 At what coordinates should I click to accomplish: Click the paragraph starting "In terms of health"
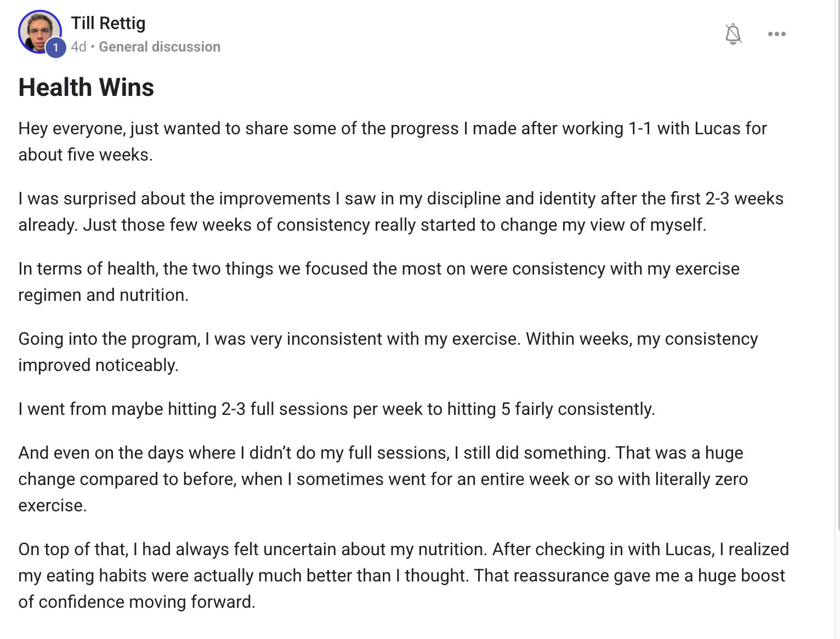pyautogui.click(x=378, y=269)
